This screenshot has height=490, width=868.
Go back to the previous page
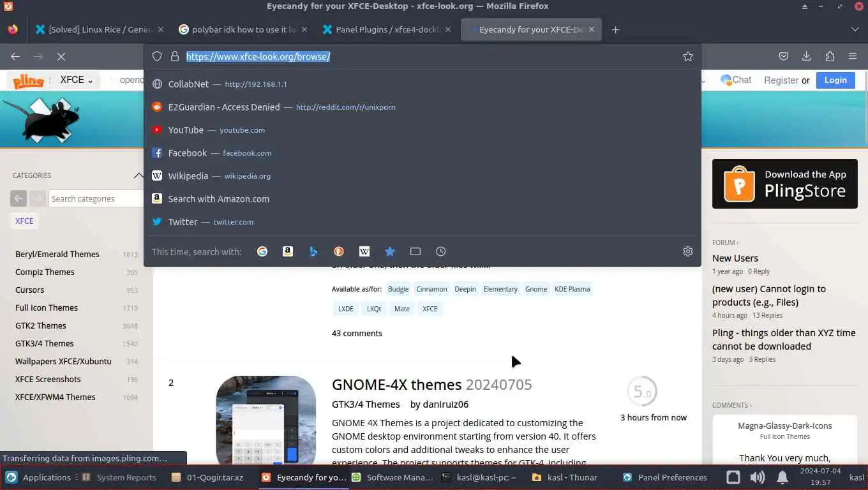pos(15,56)
